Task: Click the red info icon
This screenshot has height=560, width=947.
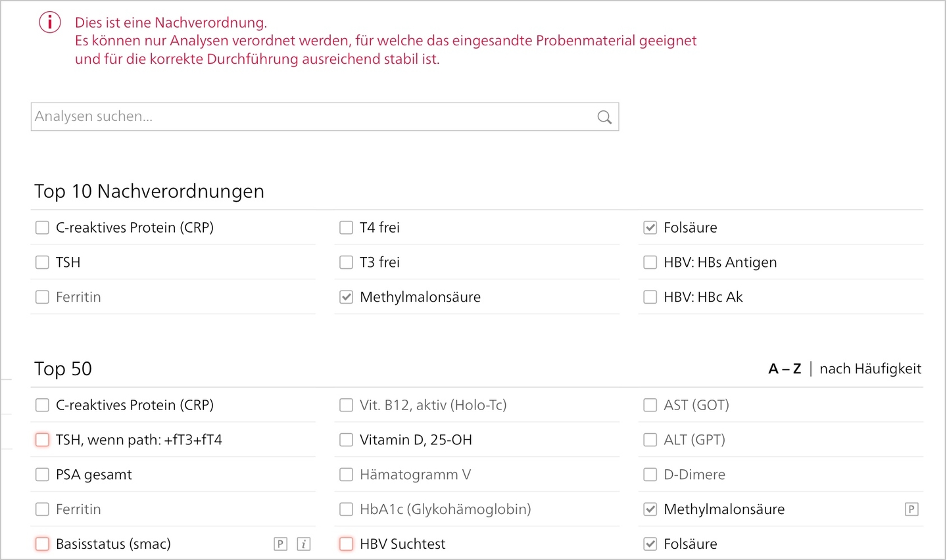Action: [x=50, y=22]
